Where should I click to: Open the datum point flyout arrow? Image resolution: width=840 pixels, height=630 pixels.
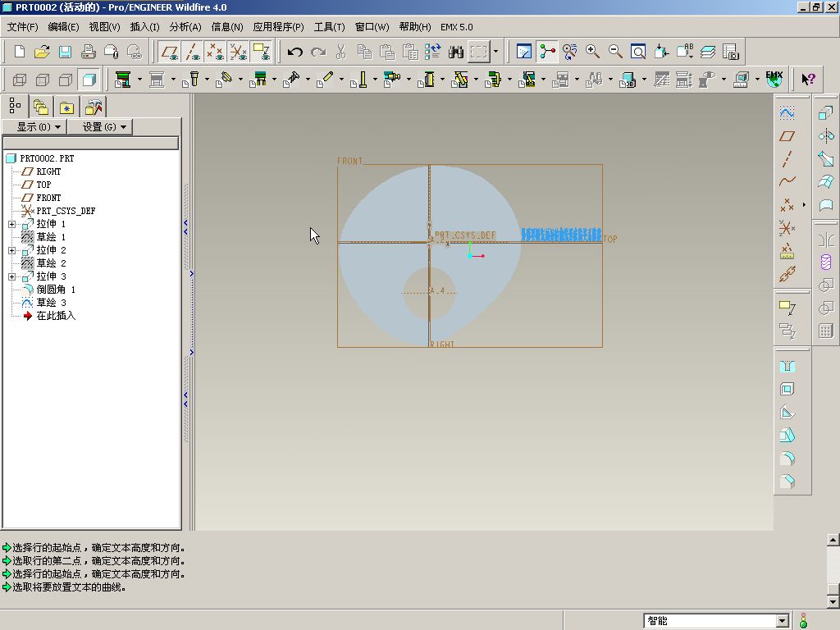tap(804, 204)
